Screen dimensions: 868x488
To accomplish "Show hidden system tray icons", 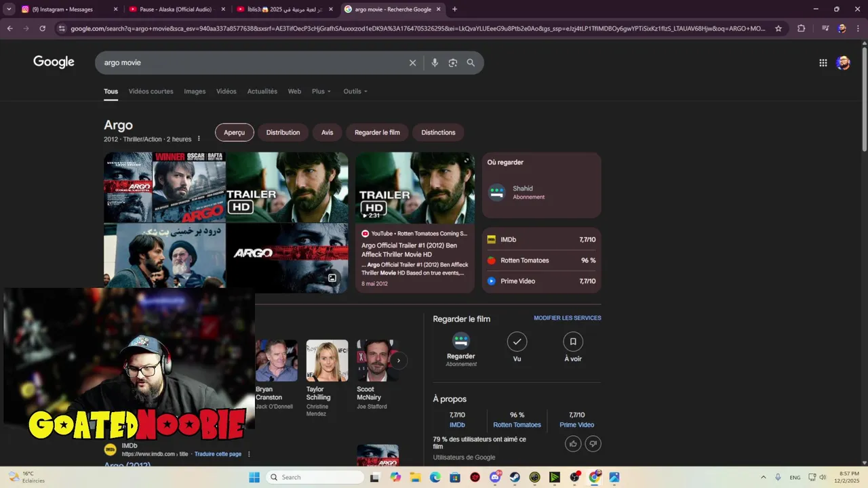I will coord(763,477).
